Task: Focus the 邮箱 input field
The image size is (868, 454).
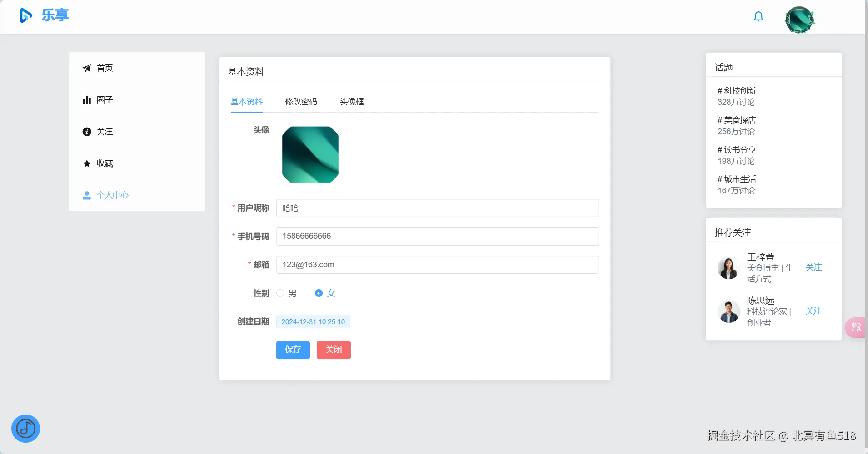Action: (x=437, y=265)
